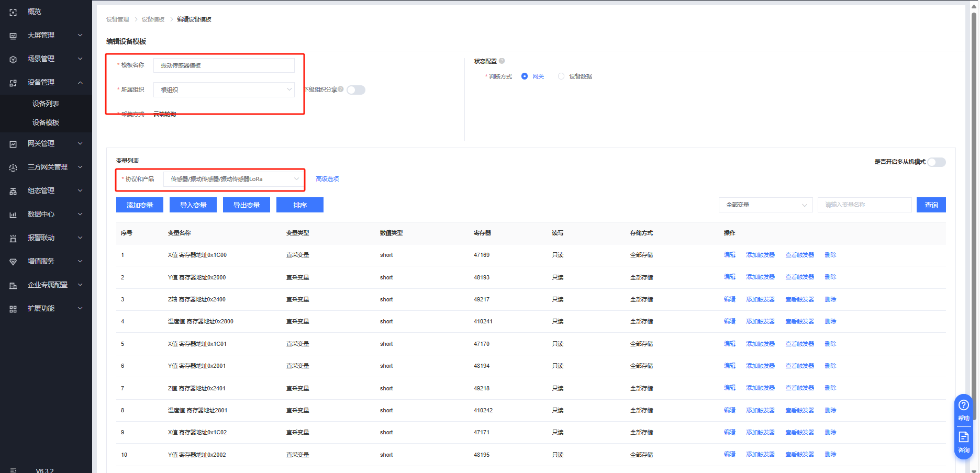980x473 pixels.
Task: Select the 设备数据 radio option
Action: (x=561, y=76)
